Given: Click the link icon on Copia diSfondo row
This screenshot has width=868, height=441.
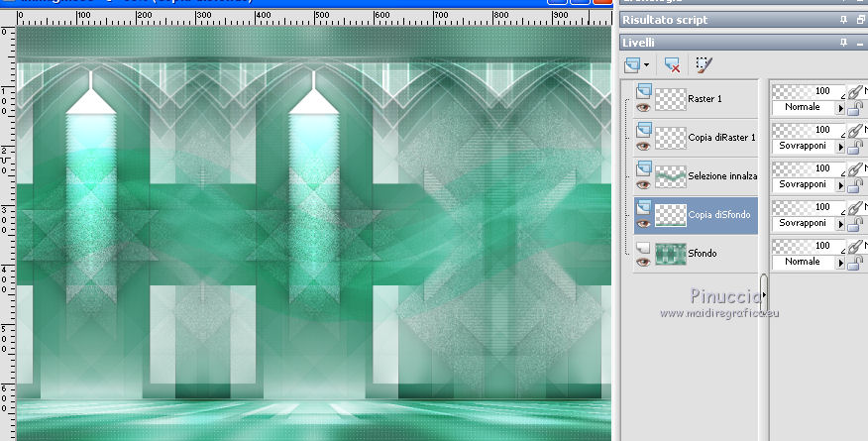Looking at the screenshot, I should click(x=853, y=209).
